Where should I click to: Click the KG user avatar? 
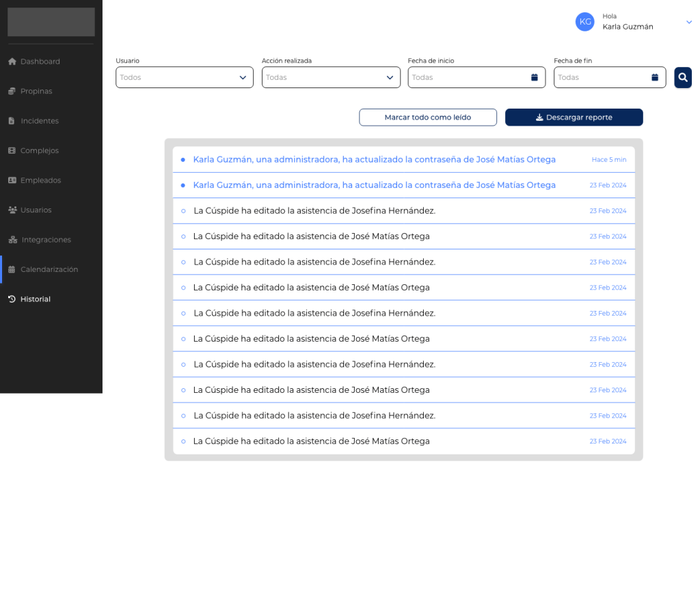(585, 22)
